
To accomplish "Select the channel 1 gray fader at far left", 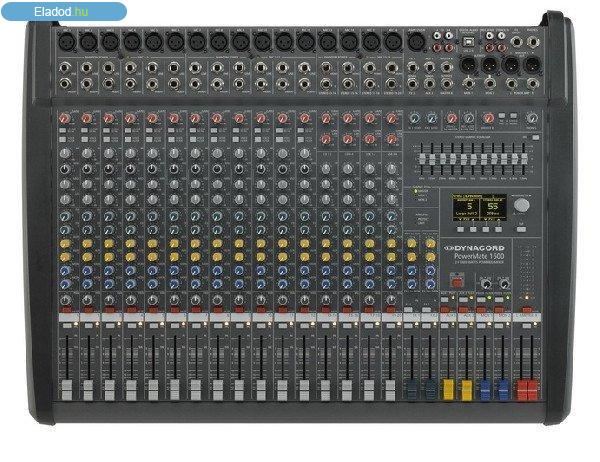I will [x=67, y=390].
